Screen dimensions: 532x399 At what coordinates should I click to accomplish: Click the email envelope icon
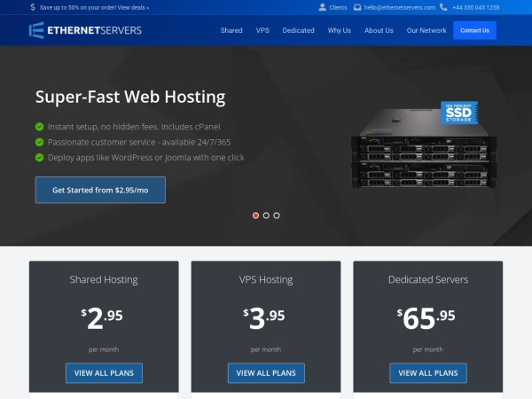point(357,7)
